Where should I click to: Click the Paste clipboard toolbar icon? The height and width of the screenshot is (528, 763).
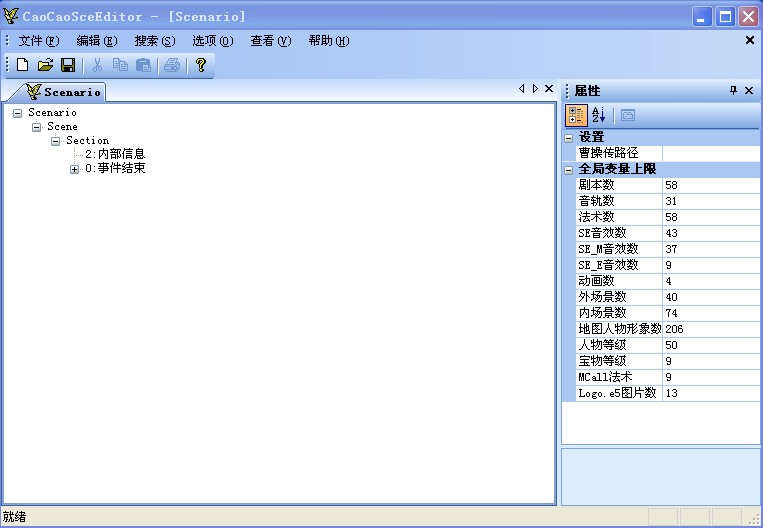[143, 65]
